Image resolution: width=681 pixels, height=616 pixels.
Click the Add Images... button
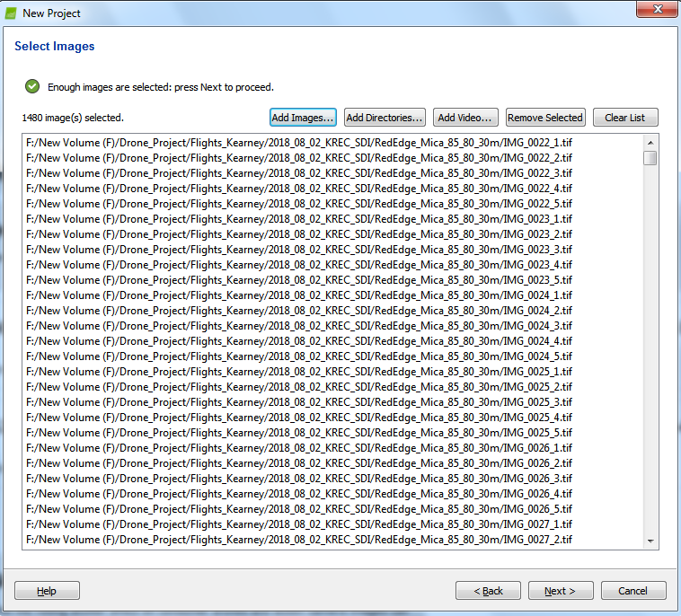303,118
